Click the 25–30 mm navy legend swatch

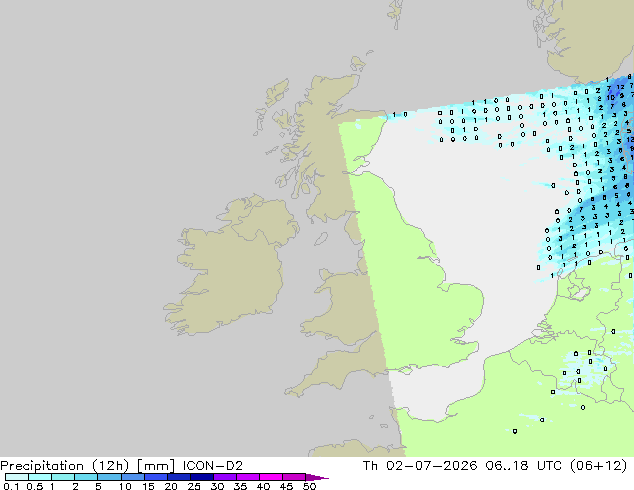point(201,477)
